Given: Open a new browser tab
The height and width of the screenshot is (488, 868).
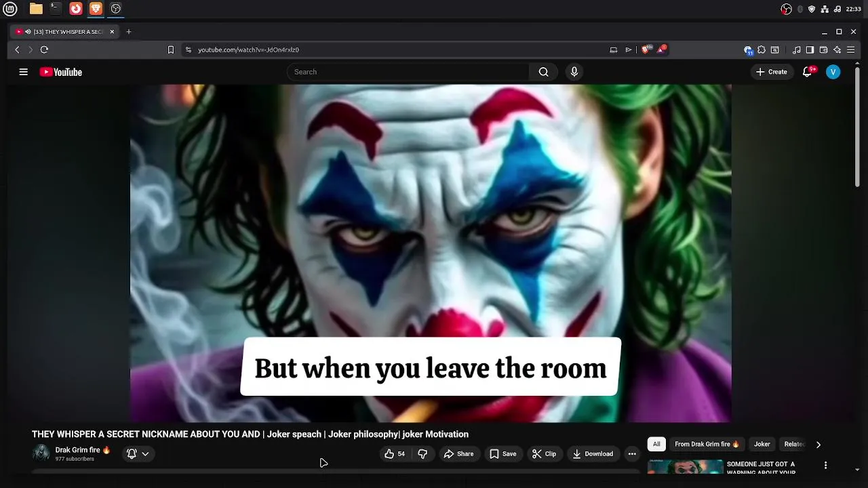Looking at the screenshot, I should [129, 32].
